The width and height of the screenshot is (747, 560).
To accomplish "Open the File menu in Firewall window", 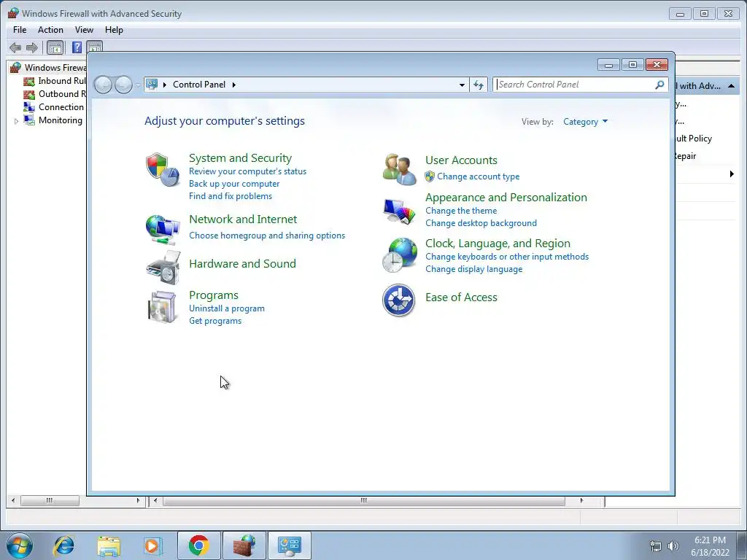I will [x=20, y=29].
